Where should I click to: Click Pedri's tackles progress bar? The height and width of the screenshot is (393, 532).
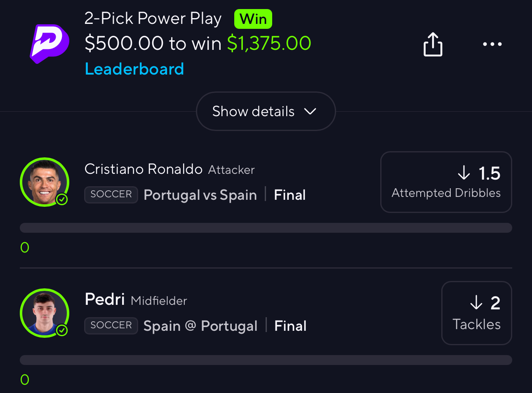(266, 360)
